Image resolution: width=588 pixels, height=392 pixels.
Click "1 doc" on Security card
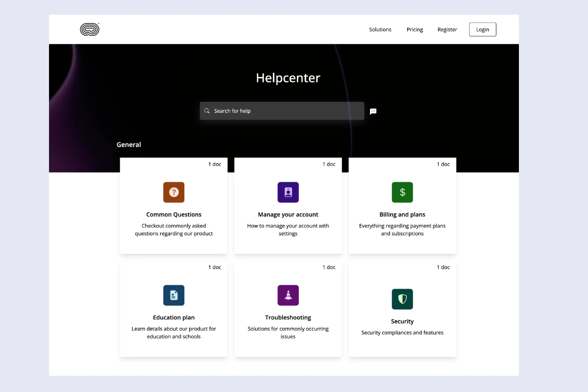tap(443, 267)
